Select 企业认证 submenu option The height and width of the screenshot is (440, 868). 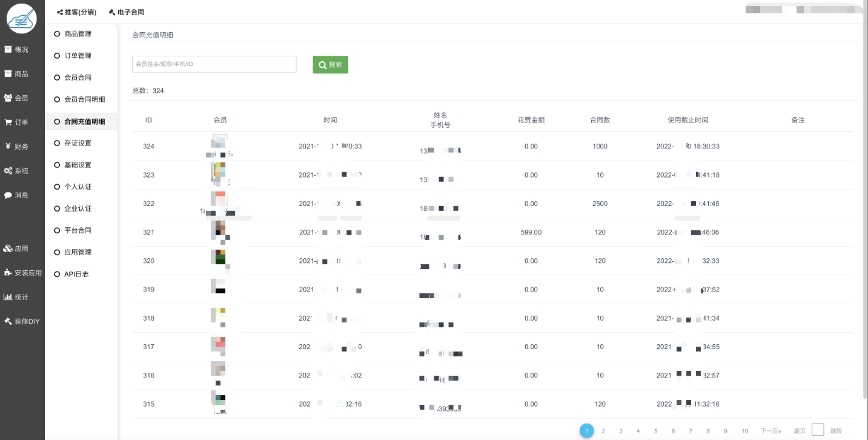78,208
